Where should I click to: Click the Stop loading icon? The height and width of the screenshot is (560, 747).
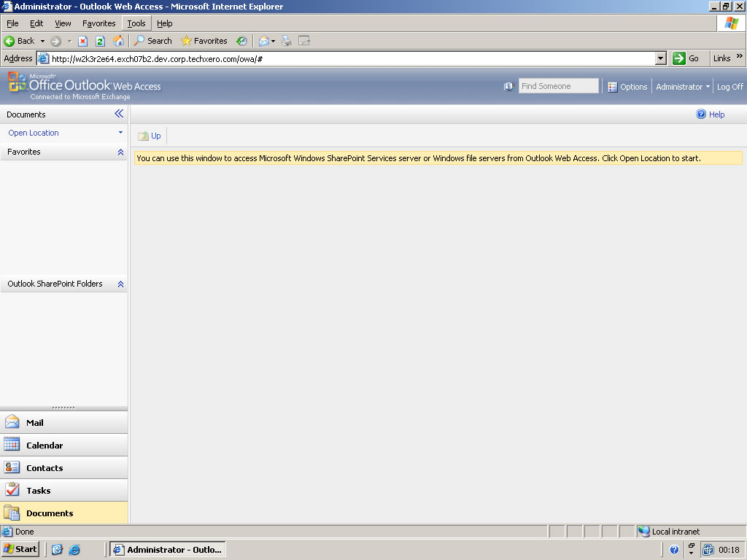(x=83, y=41)
